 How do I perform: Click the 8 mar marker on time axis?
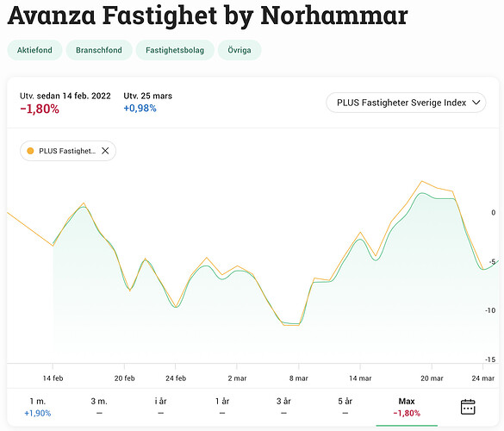coord(299,378)
